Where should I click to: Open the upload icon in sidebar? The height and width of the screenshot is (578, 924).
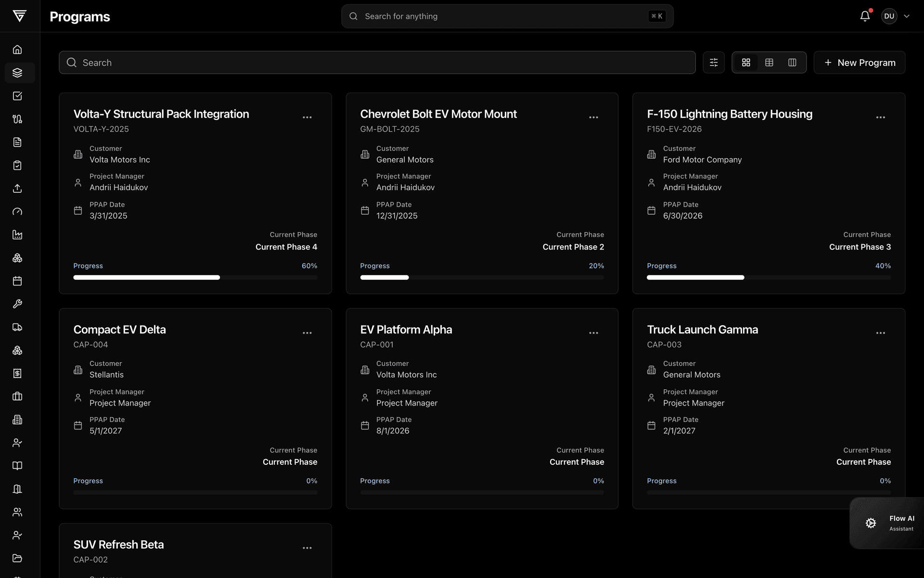[x=17, y=188]
